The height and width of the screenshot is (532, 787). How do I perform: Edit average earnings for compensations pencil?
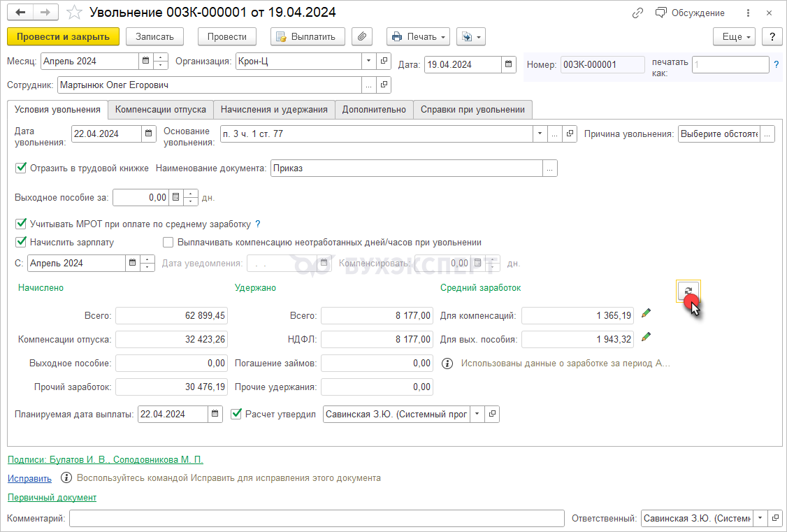tap(646, 314)
